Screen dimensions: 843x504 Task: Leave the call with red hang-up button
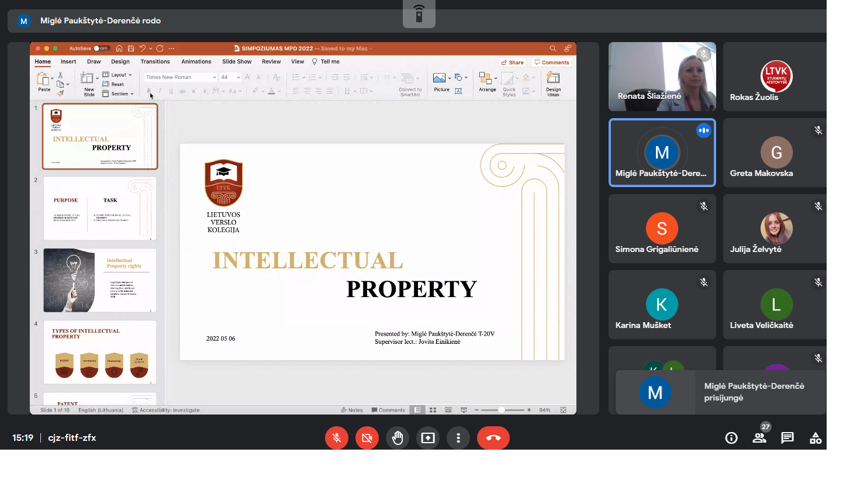pos(493,438)
